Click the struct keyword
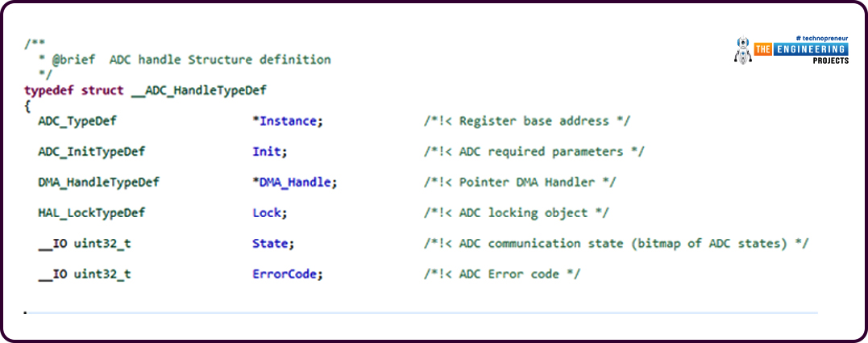This screenshot has width=868, height=343. [x=102, y=90]
